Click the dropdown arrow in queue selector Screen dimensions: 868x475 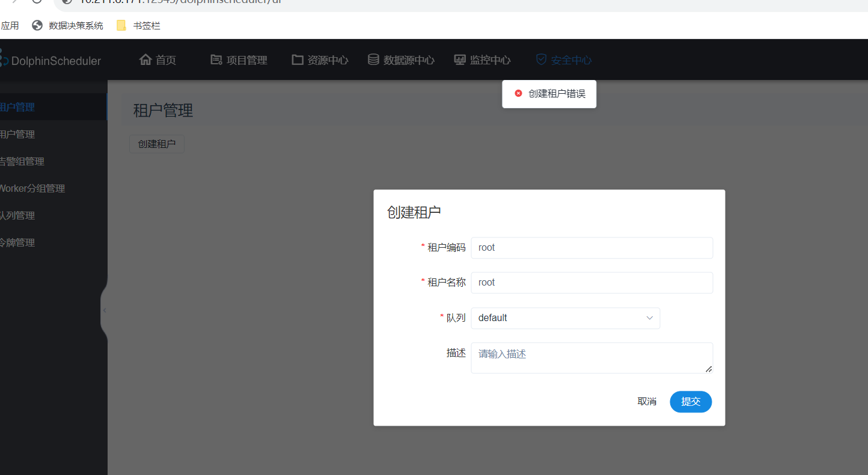650,318
